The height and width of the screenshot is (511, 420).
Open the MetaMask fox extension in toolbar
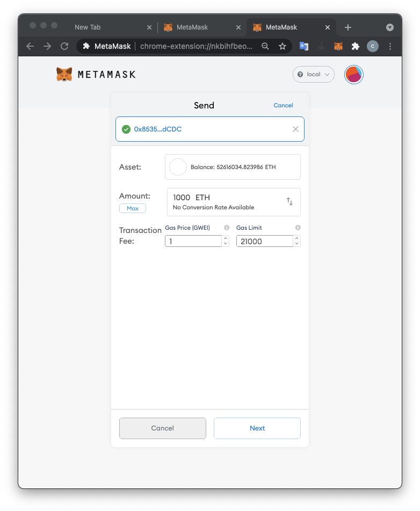338,46
